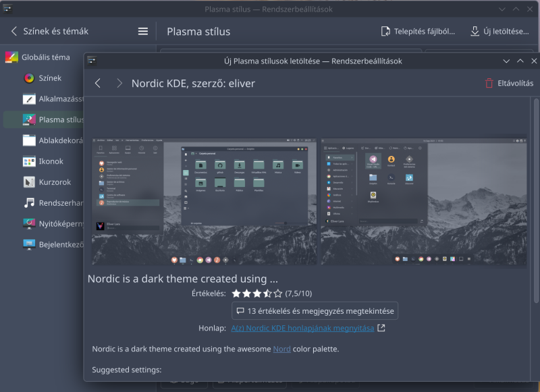Screen dimensions: 540x392
Task: Click the Plasma stílus sidebar icon
Action: (x=29, y=120)
